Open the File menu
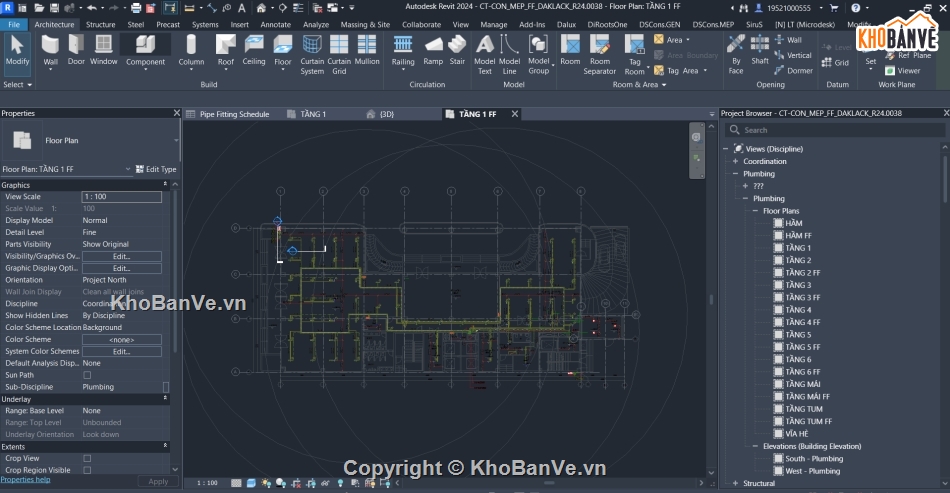The width and height of the screenshot is (950, 493). tap(14, 25)
